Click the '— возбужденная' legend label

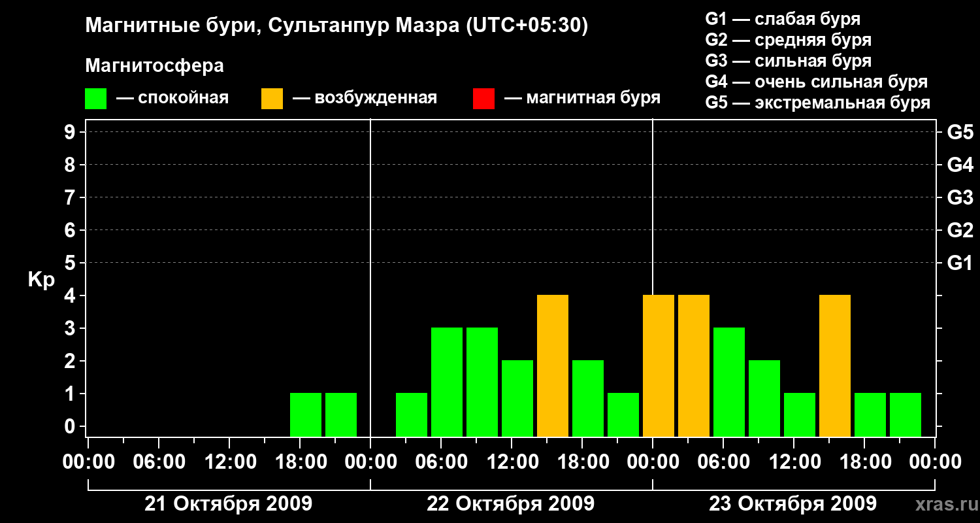[365, 98]
